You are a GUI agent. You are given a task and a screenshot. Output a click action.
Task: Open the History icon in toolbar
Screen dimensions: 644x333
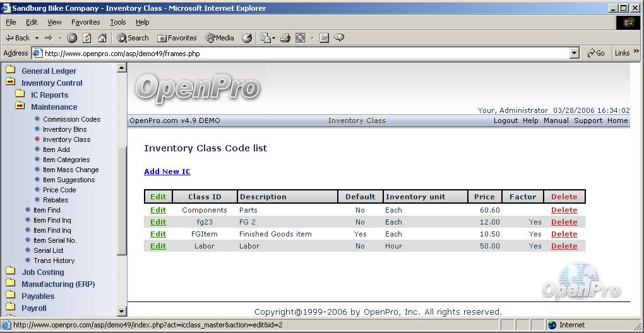coord(247,38)
